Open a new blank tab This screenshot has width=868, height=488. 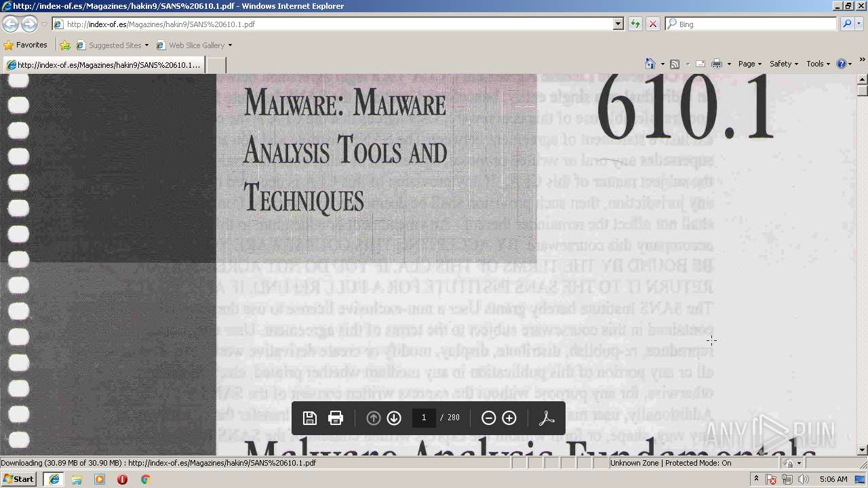coord(215,65)
